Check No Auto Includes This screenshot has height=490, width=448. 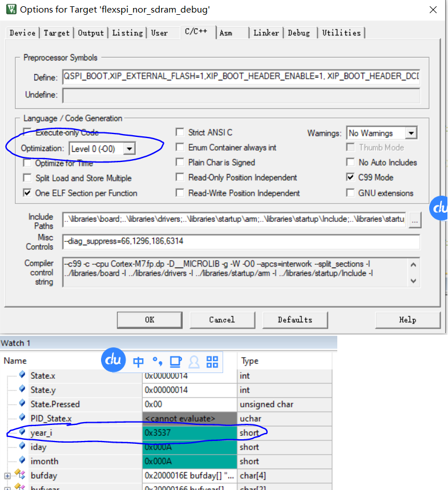coord(350,162)
